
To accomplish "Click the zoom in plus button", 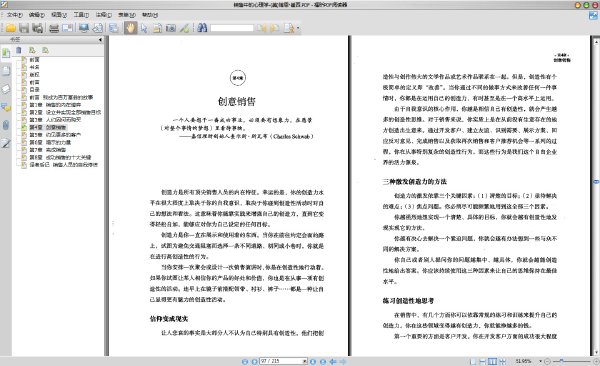I will point(596,361).
